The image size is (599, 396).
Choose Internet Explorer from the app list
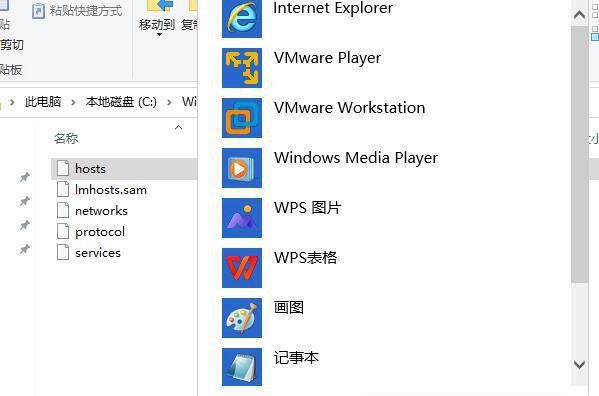coord(333,8)
